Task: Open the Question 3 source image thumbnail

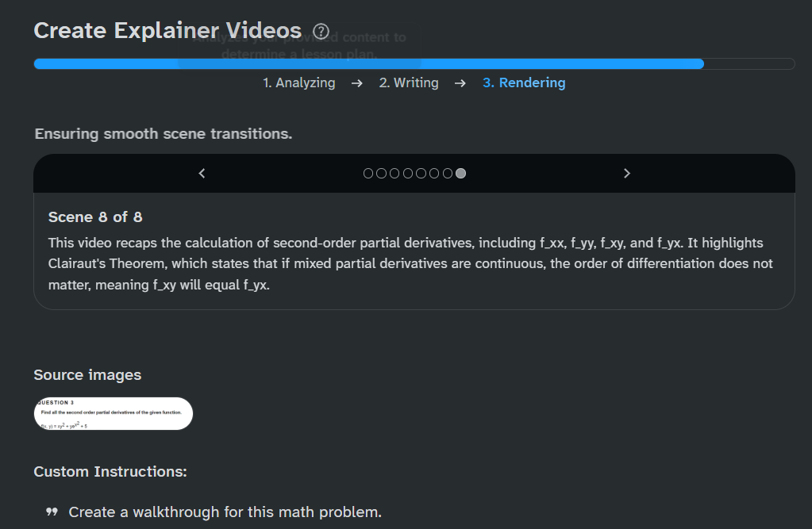Action: pos(114,413)
